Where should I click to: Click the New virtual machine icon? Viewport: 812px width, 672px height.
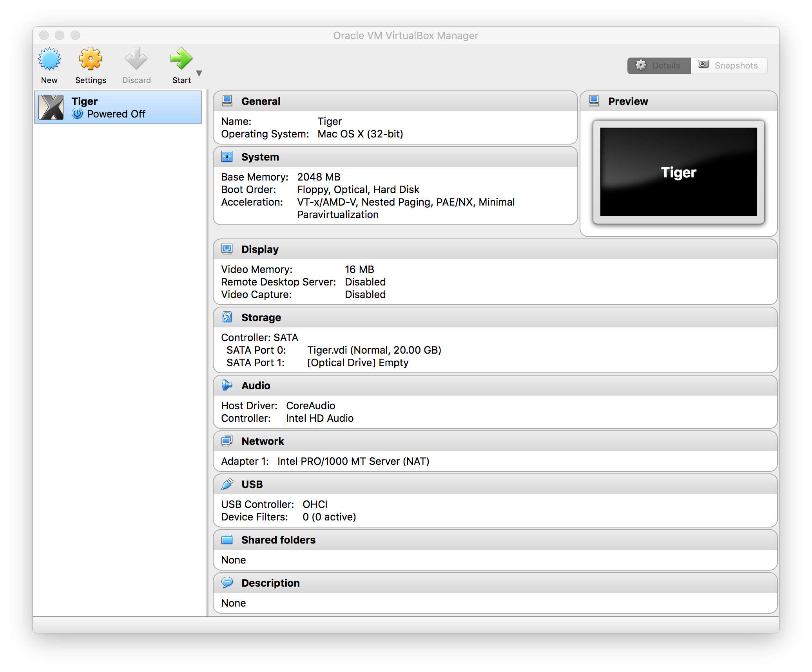pyautogui.click(x=49, y=59)
